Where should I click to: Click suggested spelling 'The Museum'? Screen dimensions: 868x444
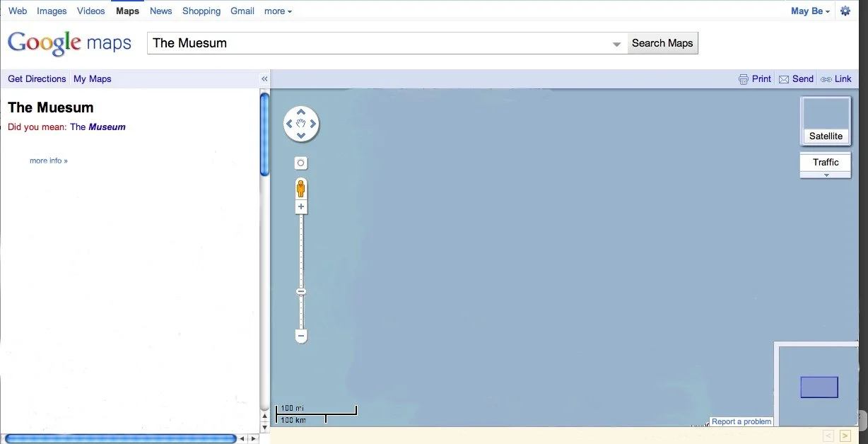(98, 127)
